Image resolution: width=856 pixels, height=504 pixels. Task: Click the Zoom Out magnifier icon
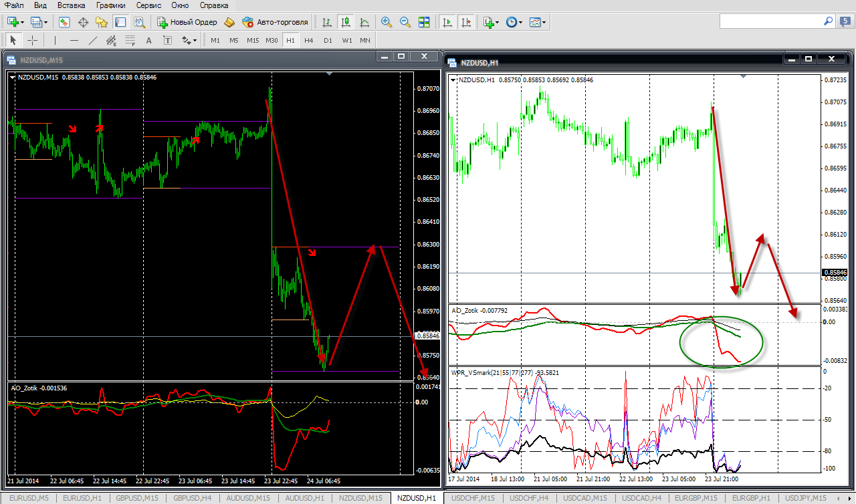pos(405,22)
